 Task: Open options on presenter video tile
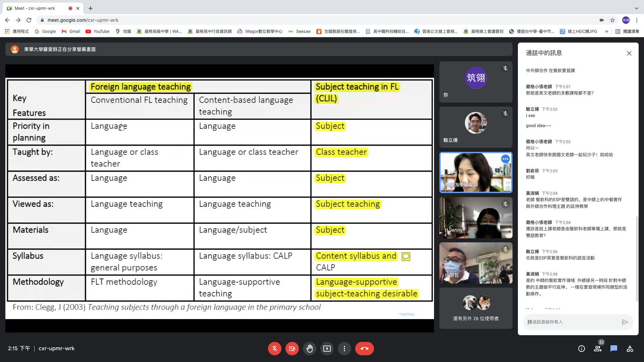click(x=505, y=159)
